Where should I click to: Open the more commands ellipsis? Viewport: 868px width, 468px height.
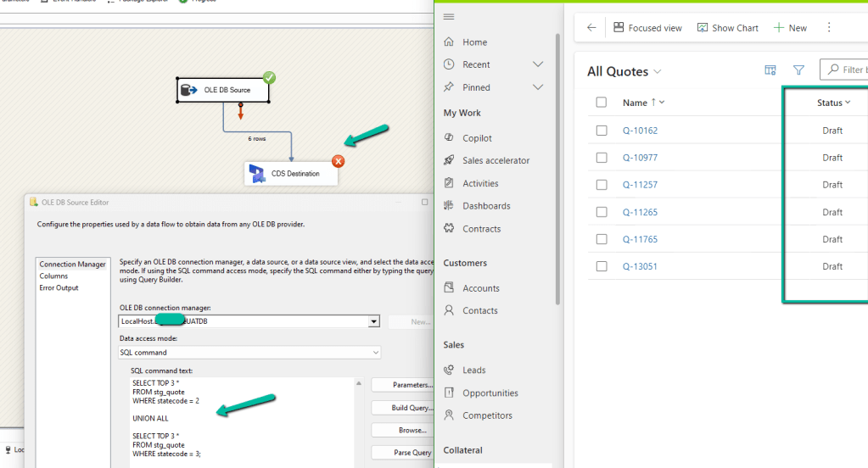[829, 27]
